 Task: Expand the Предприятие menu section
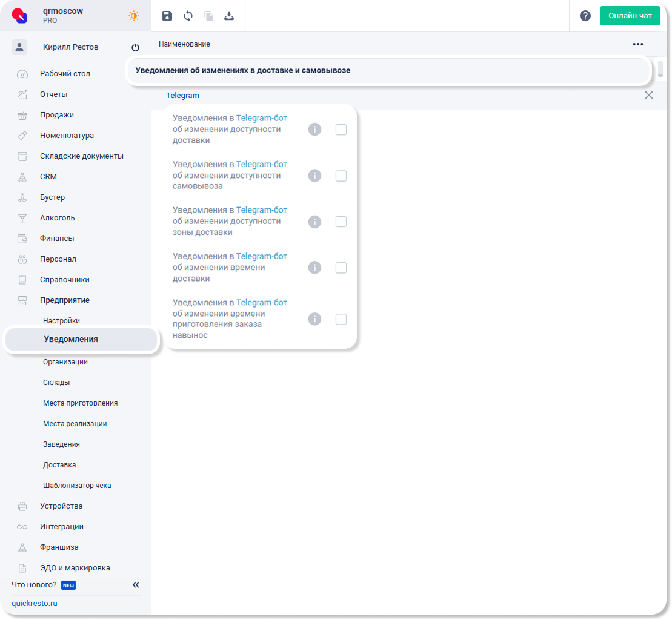65,300
